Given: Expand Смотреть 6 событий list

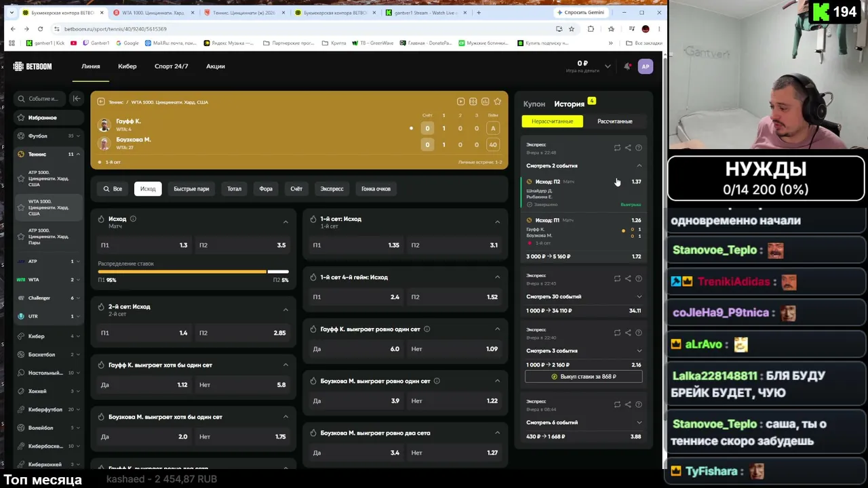Looking at the screenshot, I should click(x=583, y=423).
